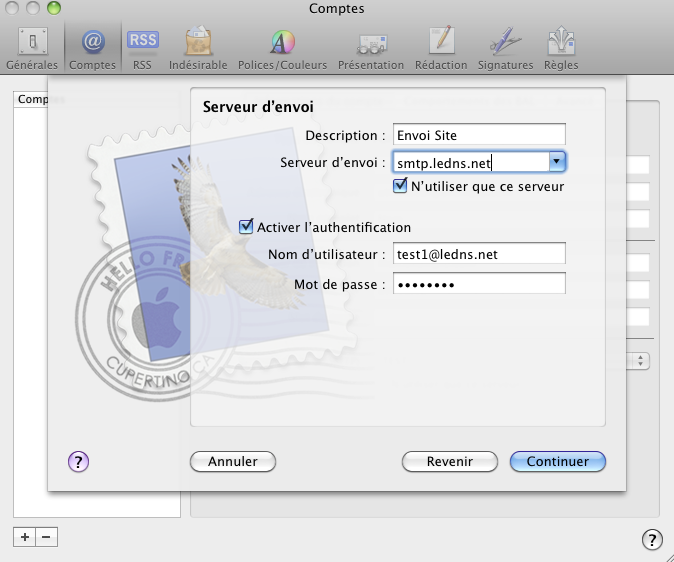Viewport: 674px width, 562px height.
Task: Click the Annuler button
Action: point(233,461)
